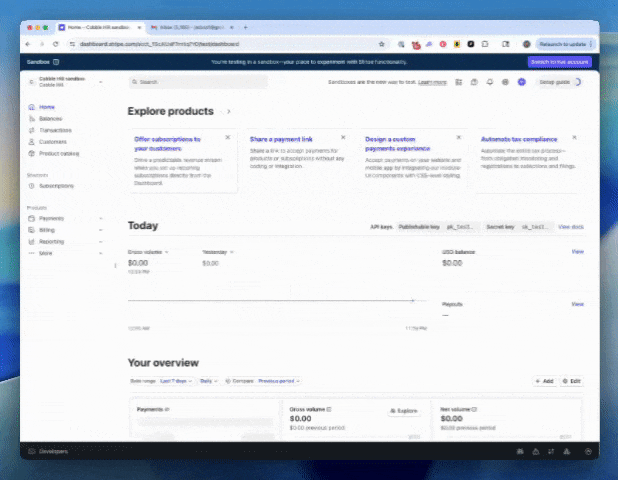Screen dimensions: 618x480
Task: Open Chrome extensions puzzle icon
Action: click(x=485, y=44)
